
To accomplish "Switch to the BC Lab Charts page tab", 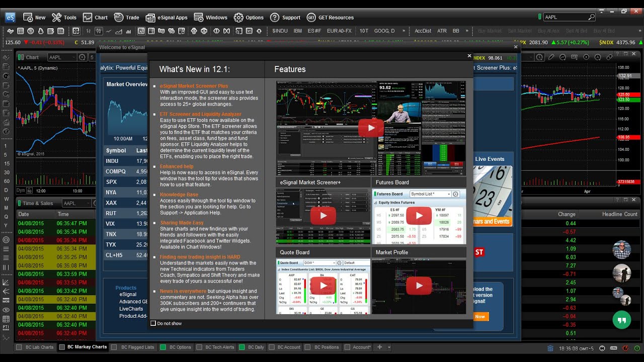I will click(35, 347).
